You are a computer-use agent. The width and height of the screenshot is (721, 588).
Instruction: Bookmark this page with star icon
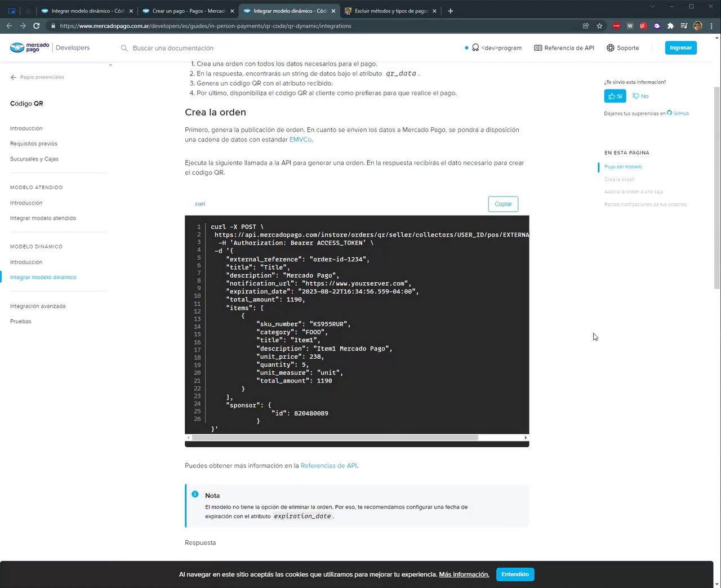point(599,26)
